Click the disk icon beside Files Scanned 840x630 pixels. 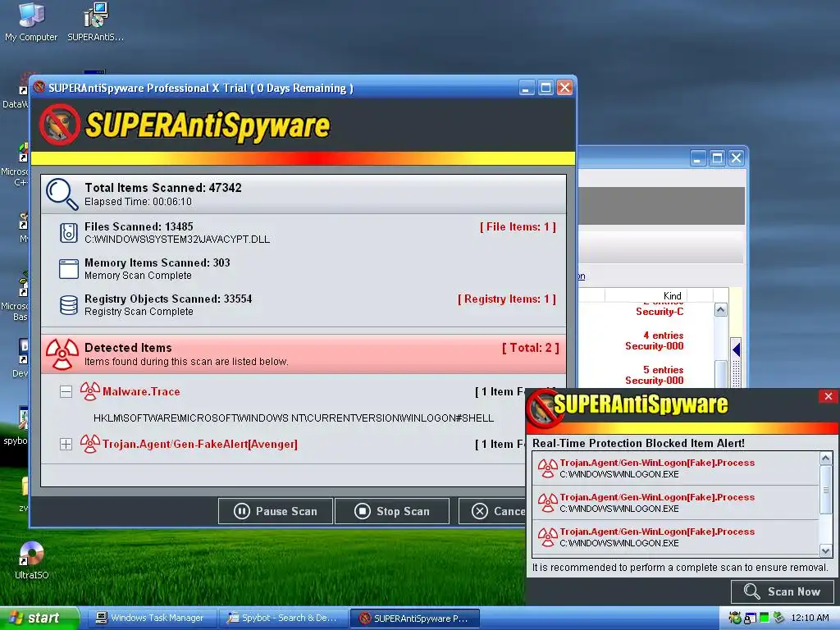click(69, 233)
